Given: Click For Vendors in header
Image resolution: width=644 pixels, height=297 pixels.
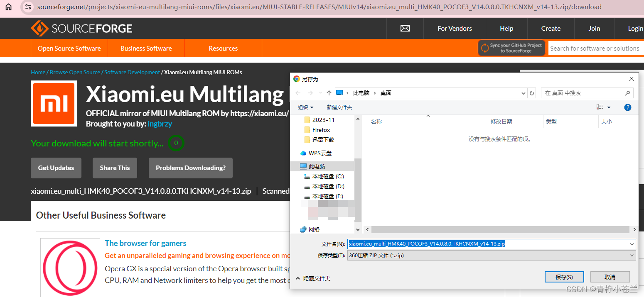Looking at the screenshot, I should pyautogui.click(x=455, y=28).
